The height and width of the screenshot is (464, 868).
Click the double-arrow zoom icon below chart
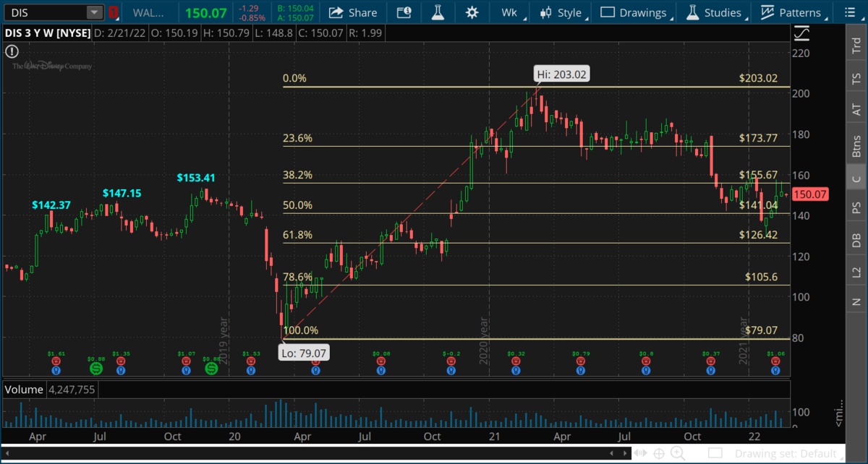point(641,453)
